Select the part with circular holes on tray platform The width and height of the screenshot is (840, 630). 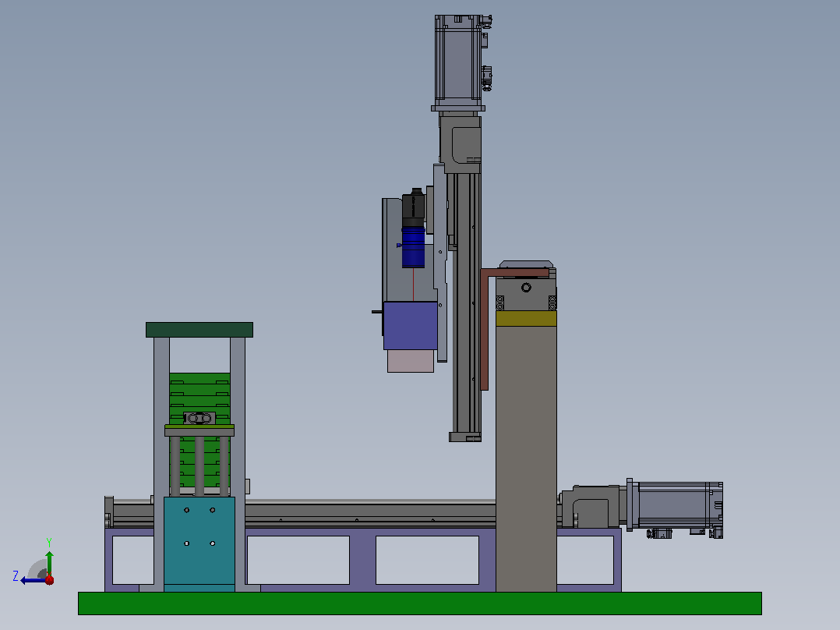(199, 418)
